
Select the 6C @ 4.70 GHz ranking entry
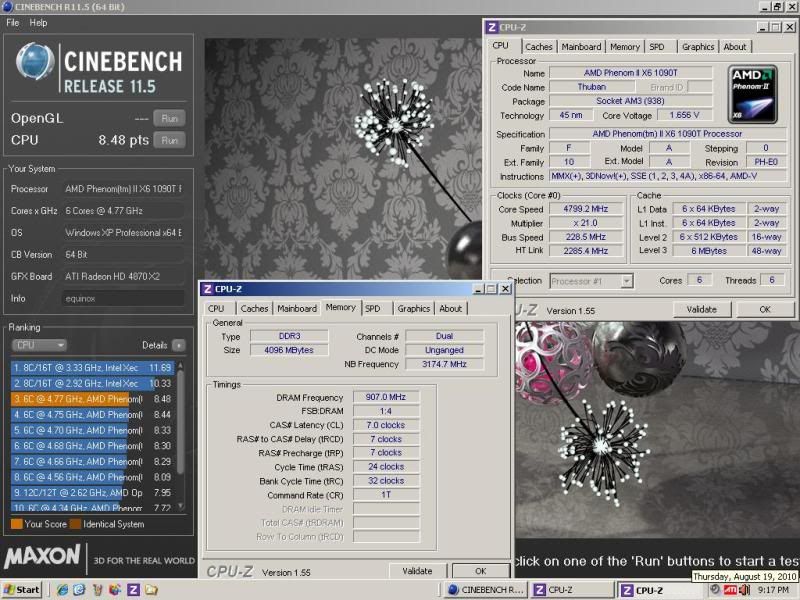[92, 430]
